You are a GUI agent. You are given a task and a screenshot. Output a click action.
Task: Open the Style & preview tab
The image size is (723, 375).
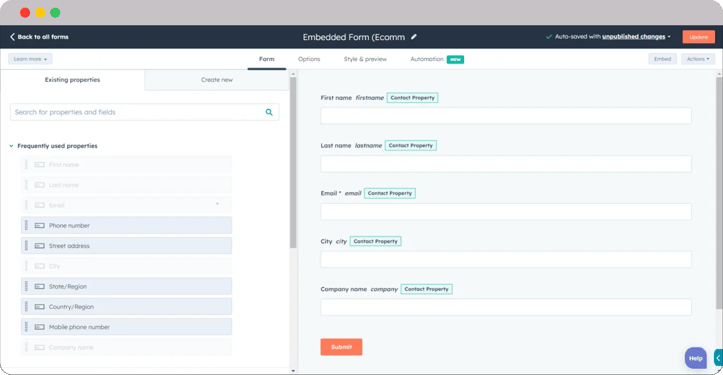click(x=365, y=59)
